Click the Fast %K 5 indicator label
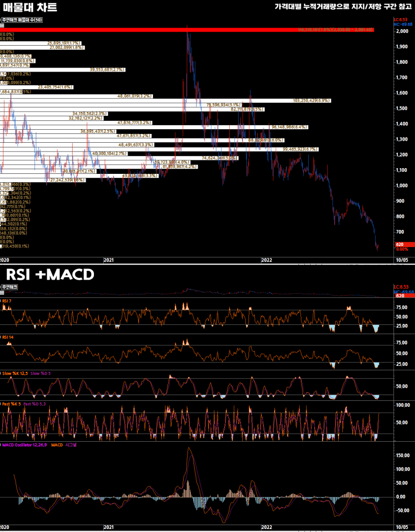 tap(12, 404)
